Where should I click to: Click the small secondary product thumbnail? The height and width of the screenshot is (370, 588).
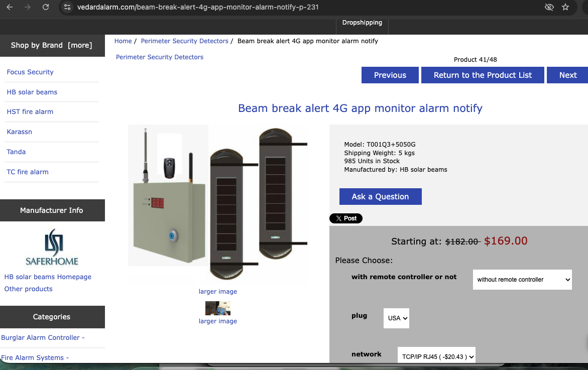217,308
